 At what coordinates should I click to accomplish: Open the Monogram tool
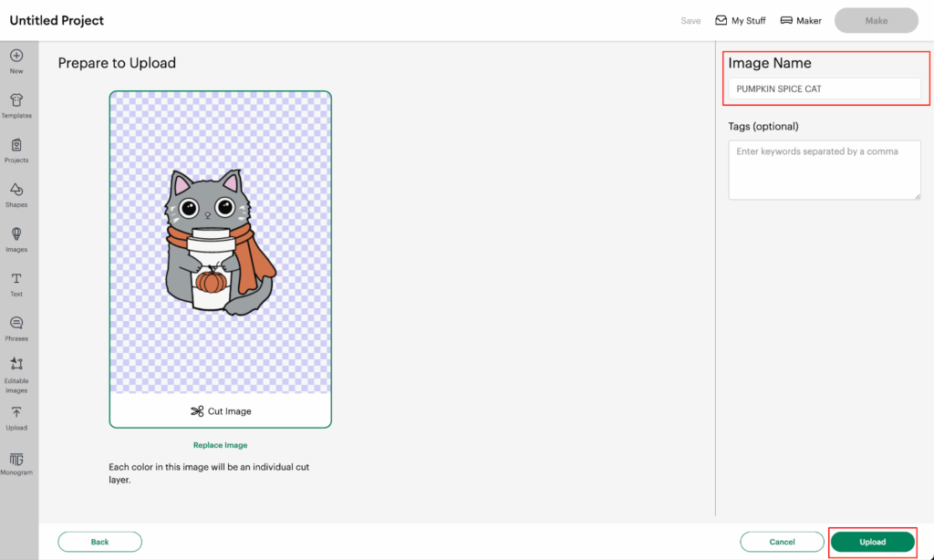coord(16,459)
